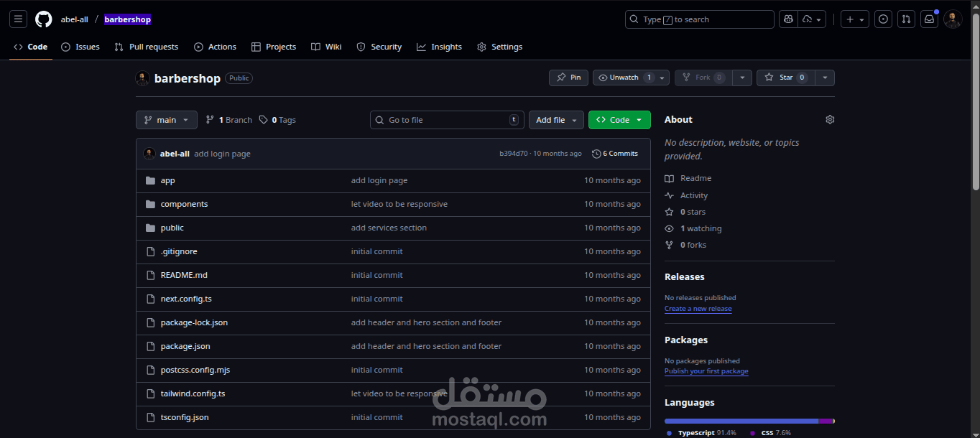
Task: Open commit hash b394d70 link
Action: pyautogui.click(x=514, y=154)
